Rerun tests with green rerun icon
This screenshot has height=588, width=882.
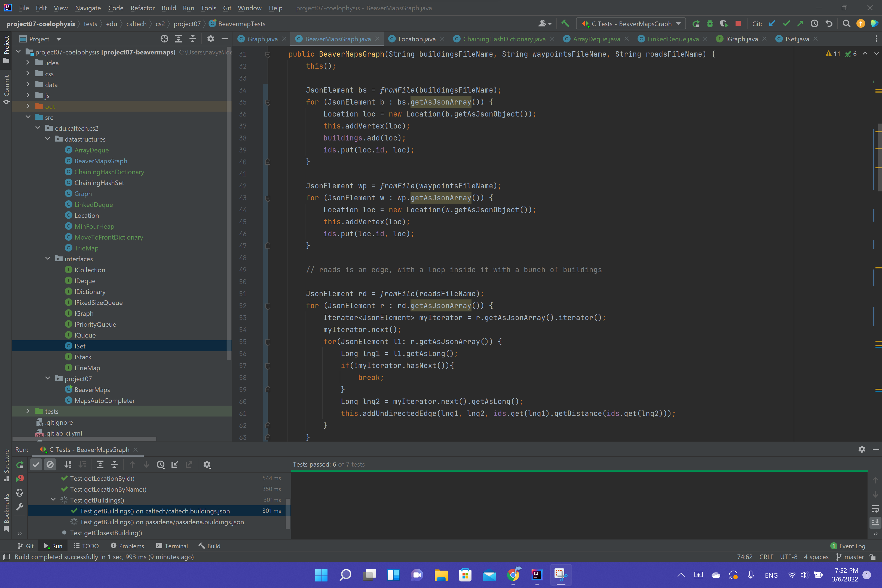[20, 465]
